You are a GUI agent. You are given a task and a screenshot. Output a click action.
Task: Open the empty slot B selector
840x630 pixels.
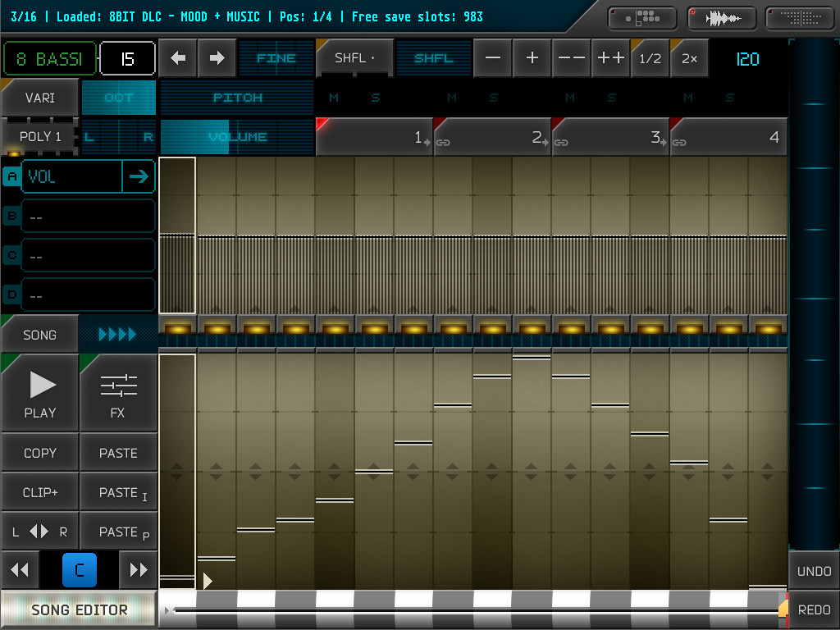pos(88,216)
